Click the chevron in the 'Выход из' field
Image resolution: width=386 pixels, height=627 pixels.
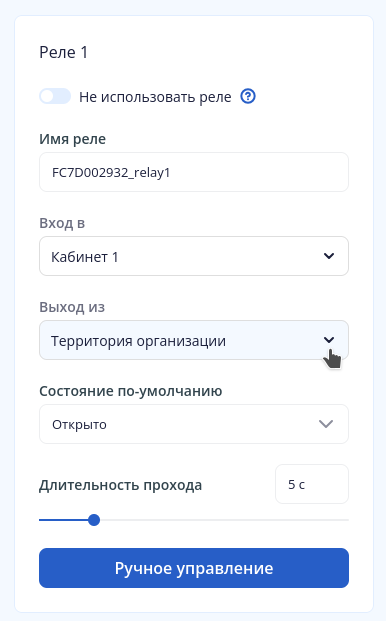pyautogui.click(x=329, y=340)
